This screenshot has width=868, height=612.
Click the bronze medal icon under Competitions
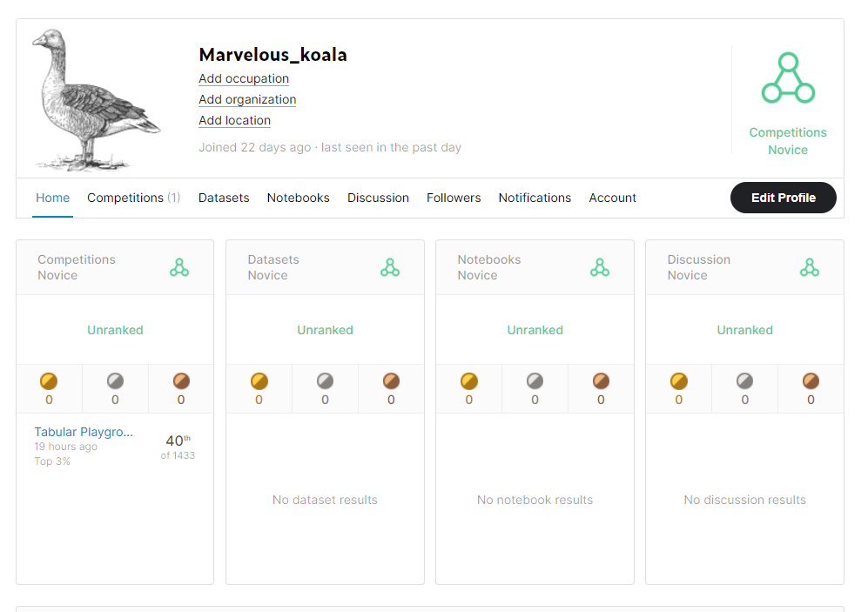[x=180, y=380]
